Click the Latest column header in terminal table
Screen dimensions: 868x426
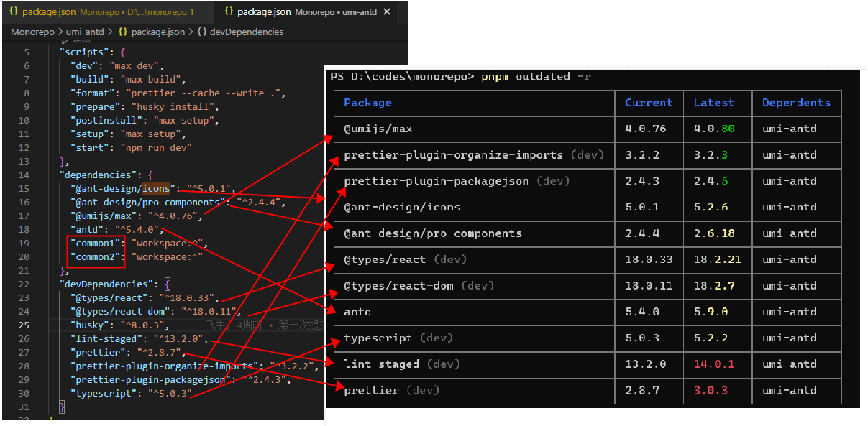click(714, 103)
